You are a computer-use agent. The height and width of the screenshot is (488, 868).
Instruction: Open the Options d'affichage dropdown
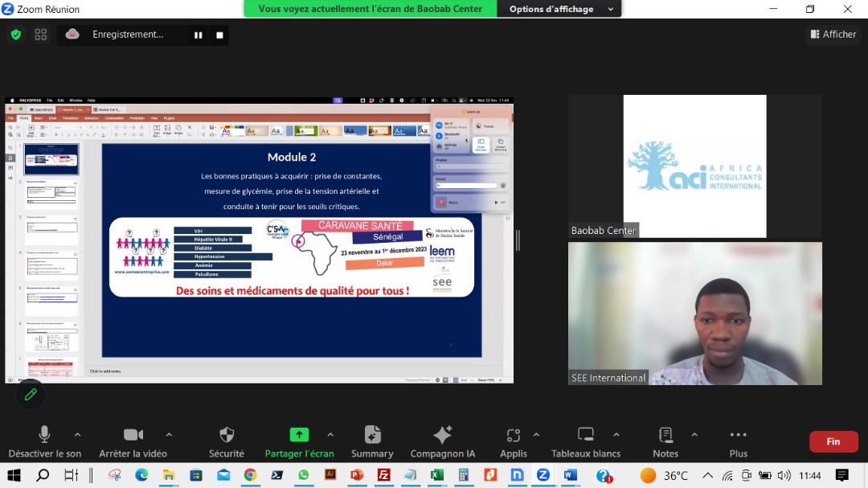tap(559, 9)
